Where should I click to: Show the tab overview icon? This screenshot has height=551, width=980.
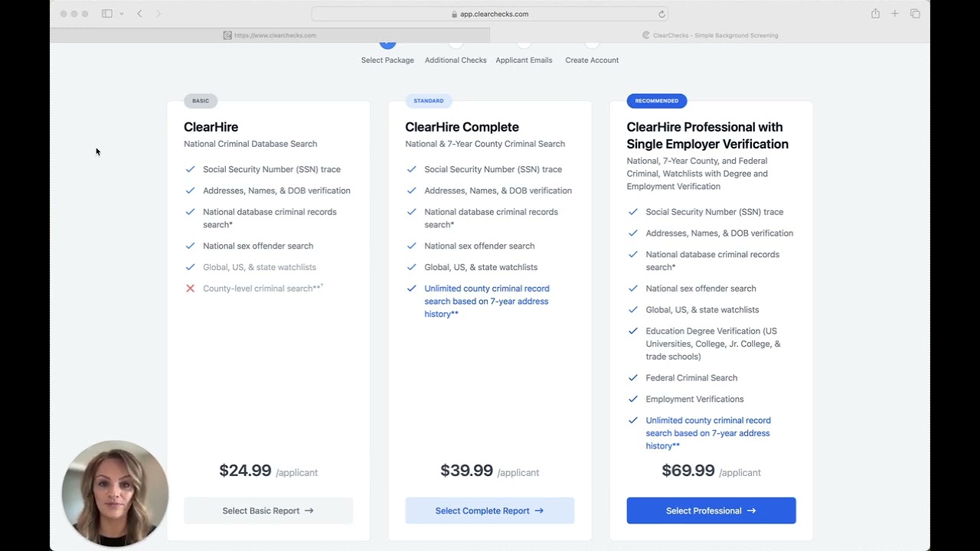click(x=915, y=14)
